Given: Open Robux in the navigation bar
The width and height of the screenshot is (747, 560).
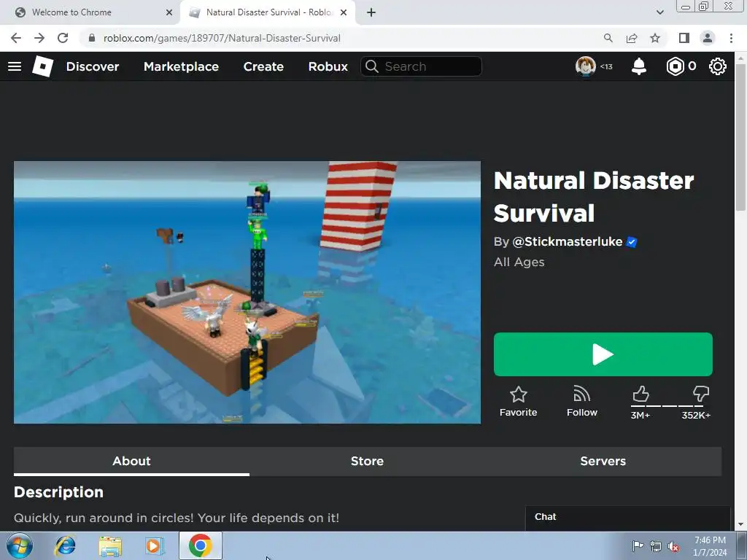Looking at the screenshot, I should [x=328, y=66].
